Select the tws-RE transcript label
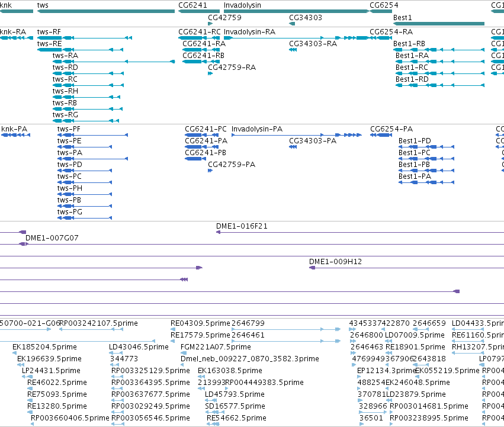 tap(50, 43)
